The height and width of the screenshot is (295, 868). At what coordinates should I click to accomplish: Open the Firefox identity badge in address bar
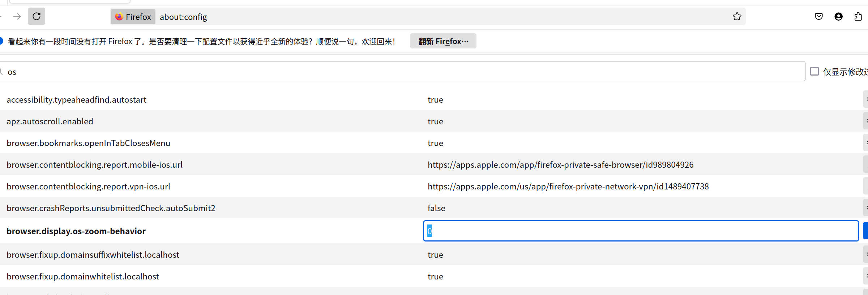[133, 17]
